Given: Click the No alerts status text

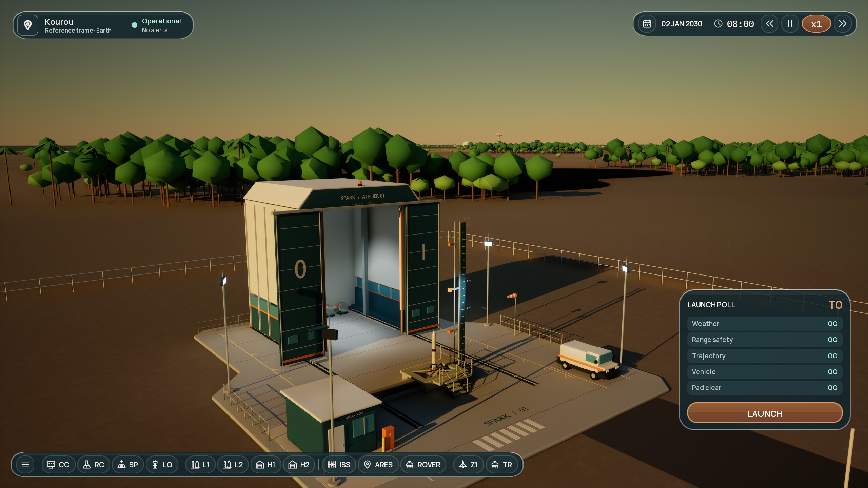Looking at the screenshot, I should point(155,30).
